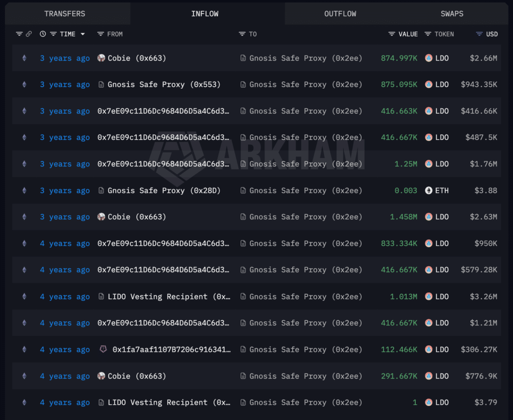
Task: Click '4 years ago' time in 833.334K row
Action: (65, 244)
